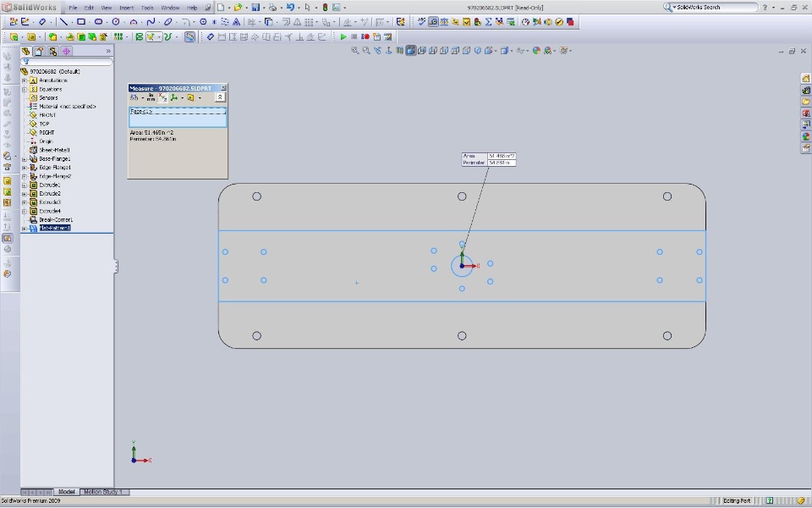Open the Edit menu
The height and width of the screenshot is (508, 812).
pos(89,8)
